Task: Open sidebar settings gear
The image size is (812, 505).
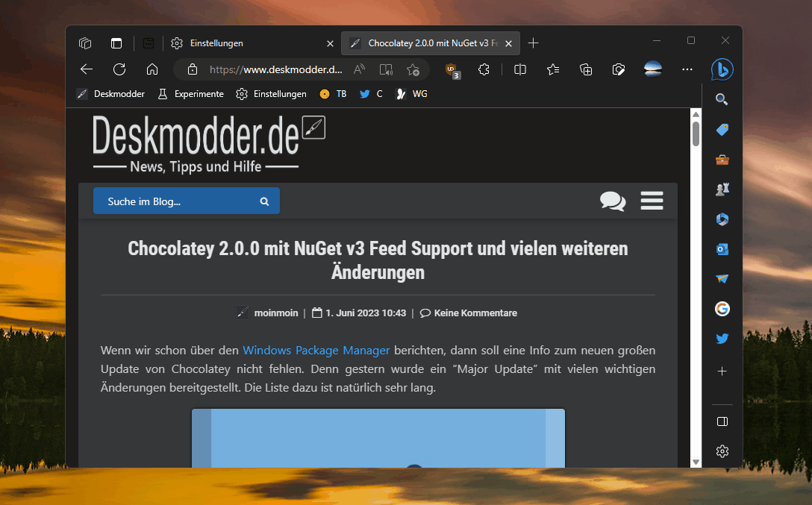Action: pyautogui.click(x=722, y=451)
